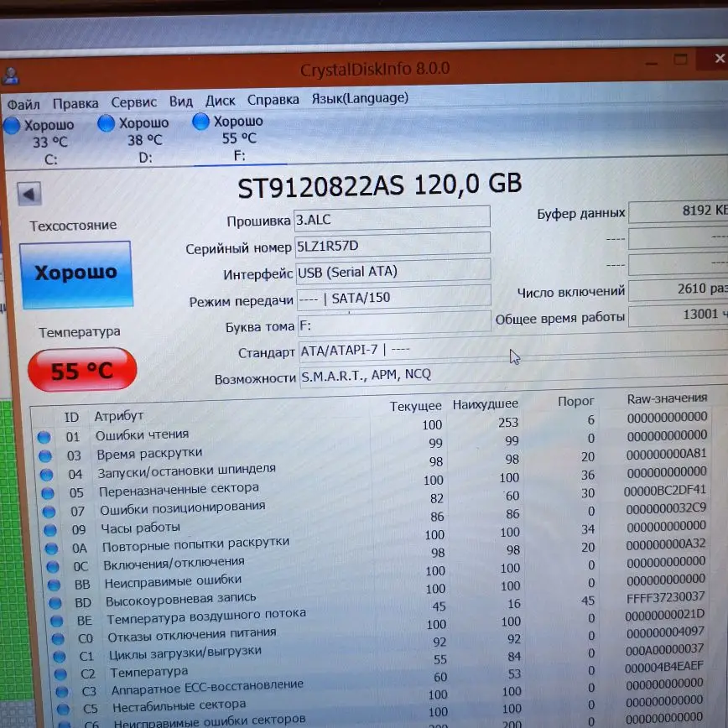Go to previous disk with left arrow
This screenshot has width=728, height=728.
29,194
